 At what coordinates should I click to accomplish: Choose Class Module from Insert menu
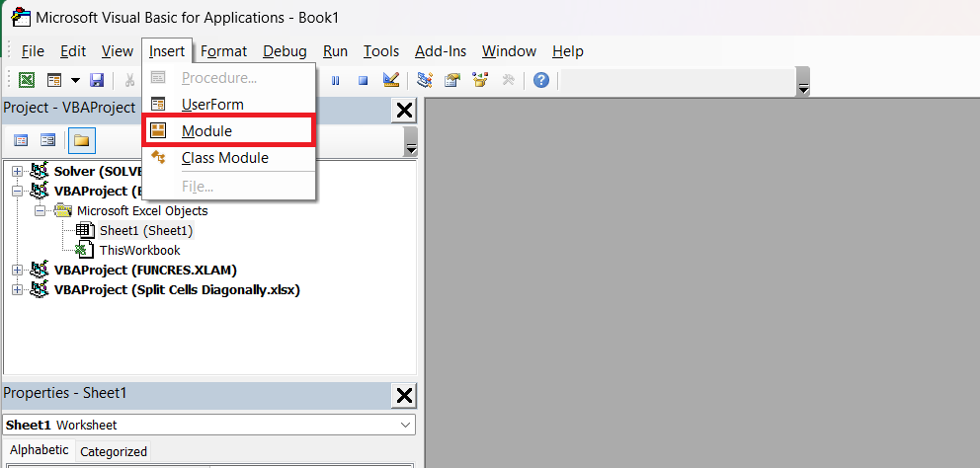[229, 158]
